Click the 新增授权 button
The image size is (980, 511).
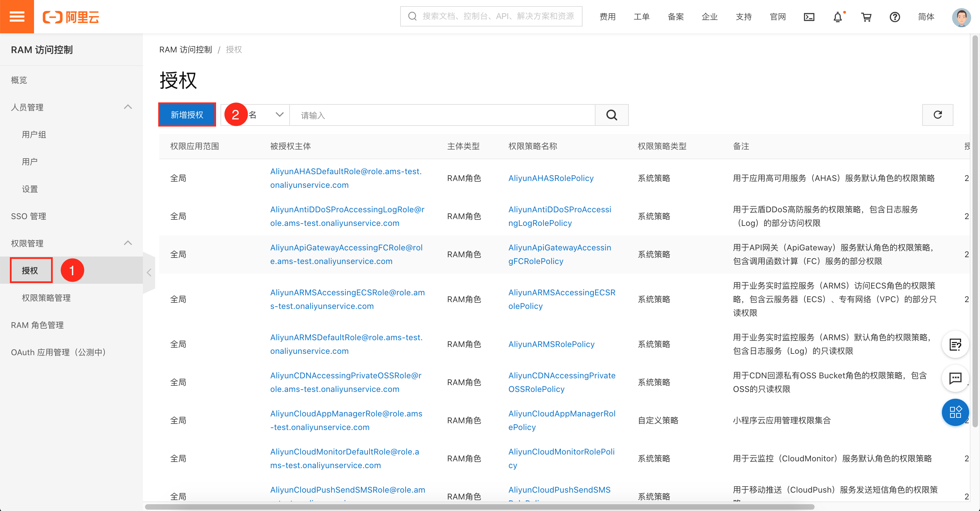point(187,115)
